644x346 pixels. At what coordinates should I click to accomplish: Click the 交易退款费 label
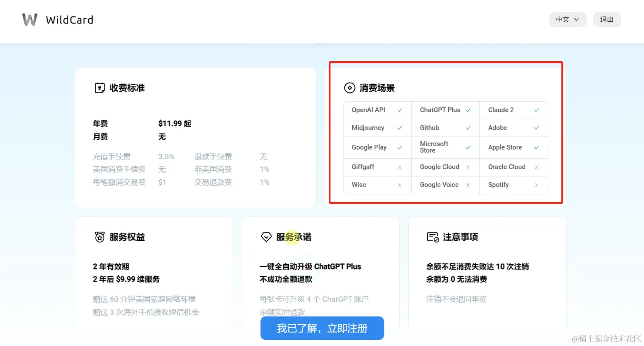pyautogui.click(x=213, y=183)
